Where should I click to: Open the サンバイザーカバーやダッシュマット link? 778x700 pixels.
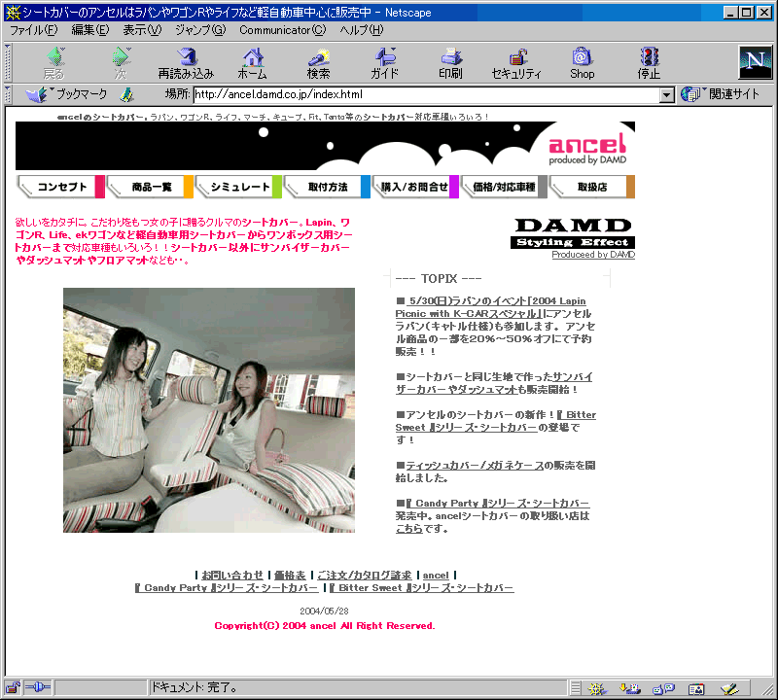(494, 383)
